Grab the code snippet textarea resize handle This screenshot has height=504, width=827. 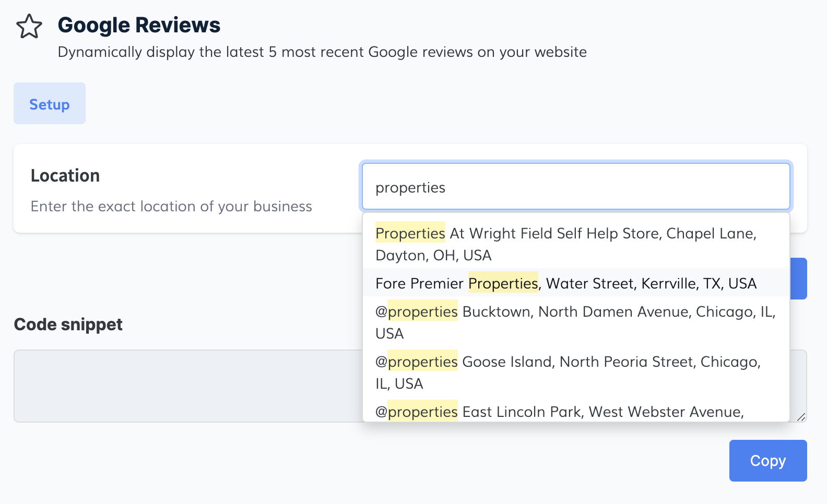point(801,416)
